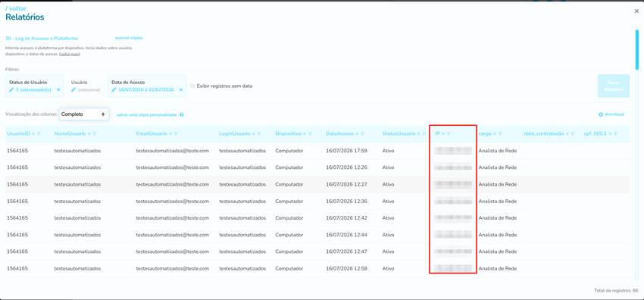Click the 16/07/2026 12:27 access date cell
The width and height of the screenshot is (644, 300).
tap(346, 184)
